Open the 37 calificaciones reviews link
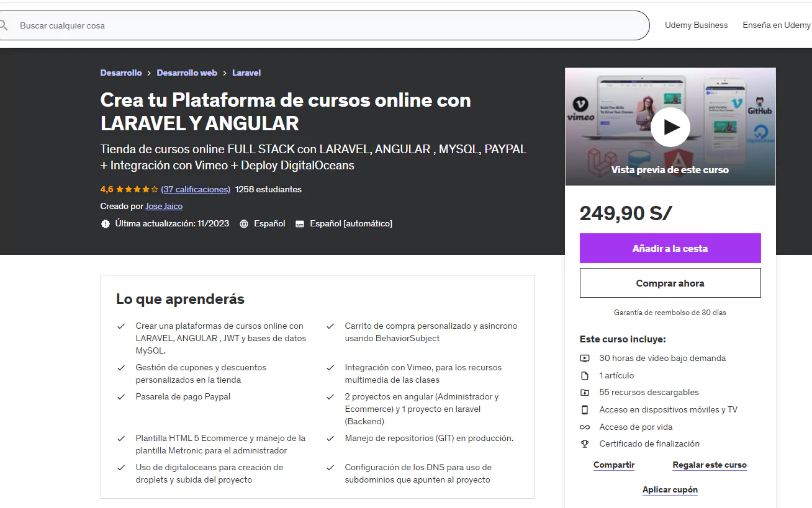Viewport: 812px width, 508px height. [196, 189]
